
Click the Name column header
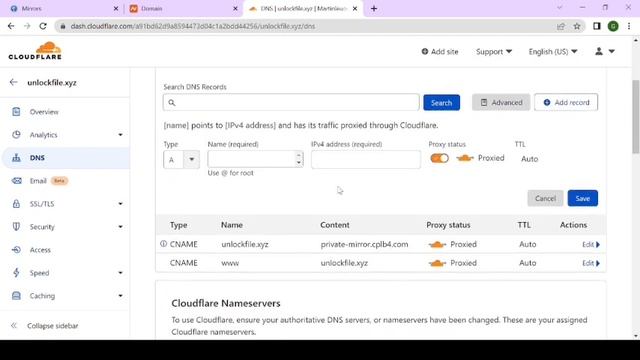tap(232, 225)
